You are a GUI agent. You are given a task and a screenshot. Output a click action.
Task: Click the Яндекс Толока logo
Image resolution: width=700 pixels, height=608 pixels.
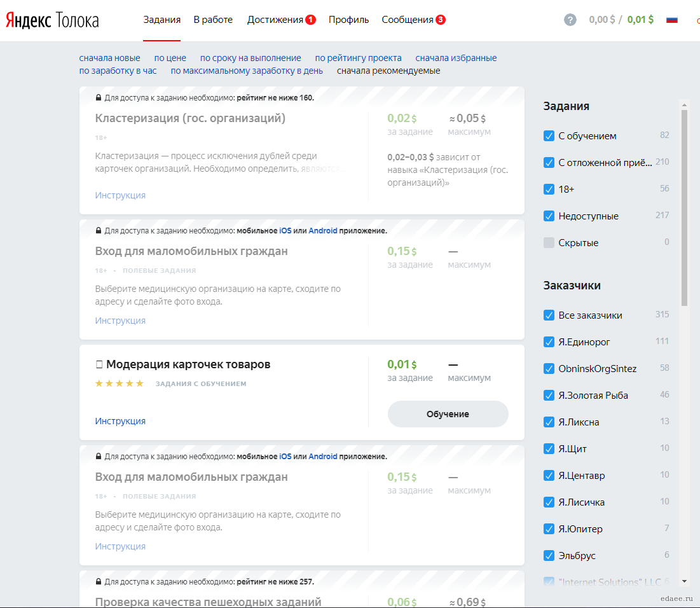(52, 20)
